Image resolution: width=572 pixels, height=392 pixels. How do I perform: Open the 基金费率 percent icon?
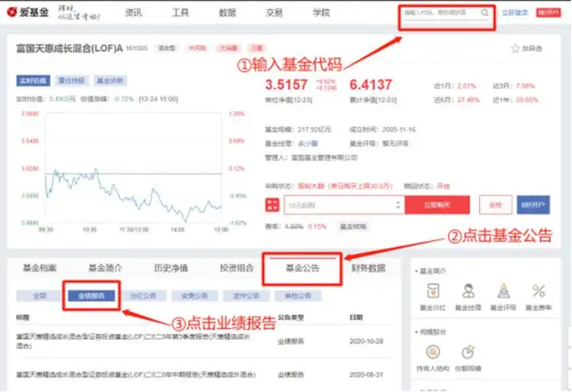coord(539,291)
